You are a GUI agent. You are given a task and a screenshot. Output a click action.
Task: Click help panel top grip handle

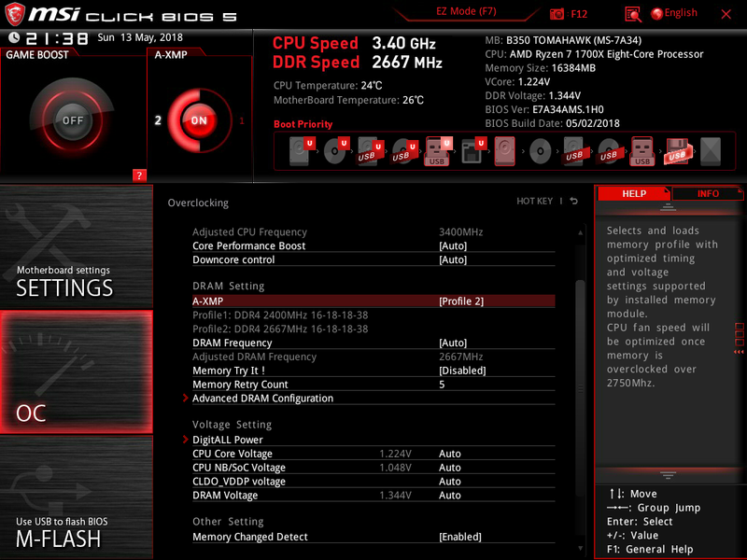[668, 206]
